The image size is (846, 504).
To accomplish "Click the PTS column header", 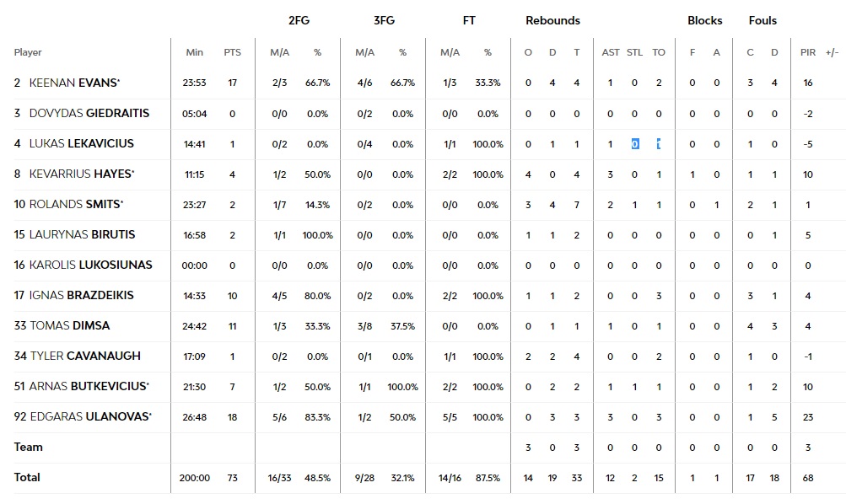I will pos(233,52).
